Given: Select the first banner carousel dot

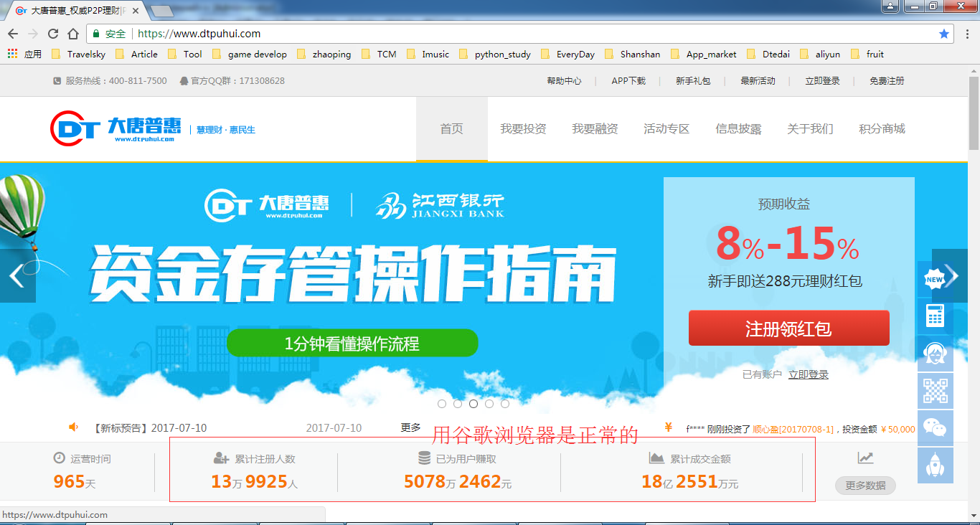Looking at the screenshot, I should tap(442, 404).
